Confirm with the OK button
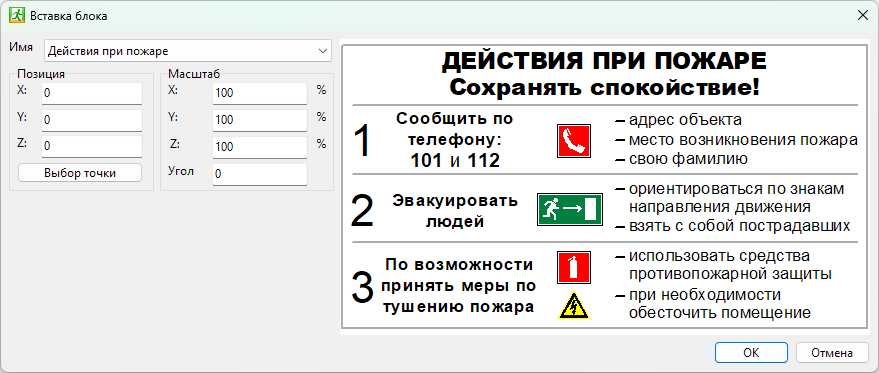Screen dimensions: 879x373 pos(751,353)
